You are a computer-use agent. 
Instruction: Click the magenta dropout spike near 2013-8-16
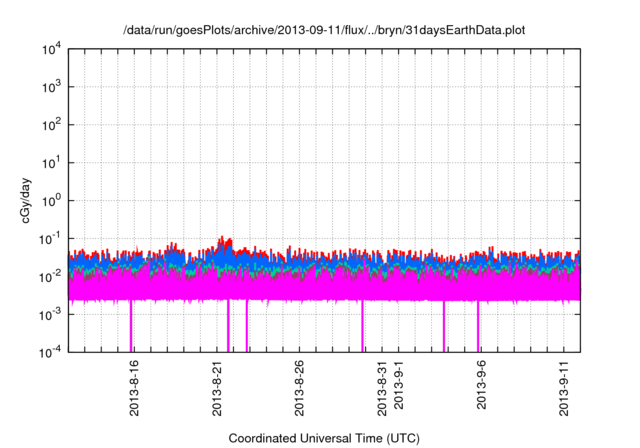[131, 326]
